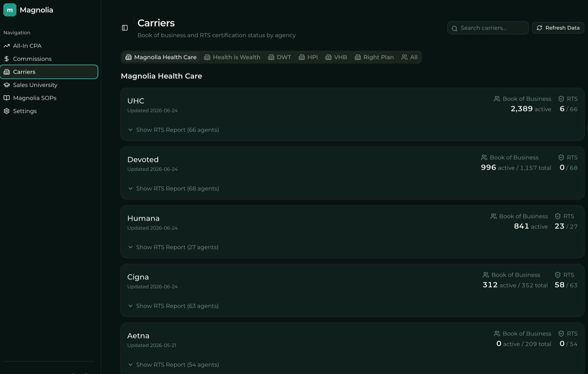Click the Cigna RTS shield icon
Screen dimensions: 588x374
coord(558,275)
